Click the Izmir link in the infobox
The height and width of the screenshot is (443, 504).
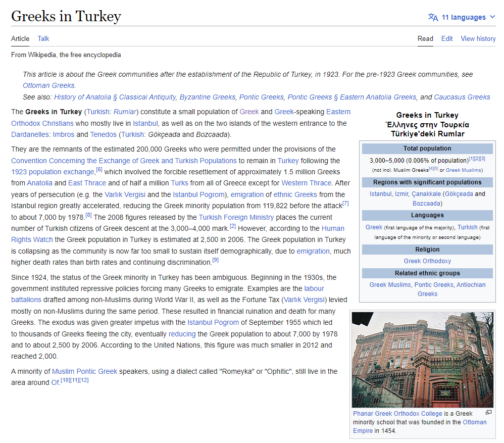pos(401,194)
